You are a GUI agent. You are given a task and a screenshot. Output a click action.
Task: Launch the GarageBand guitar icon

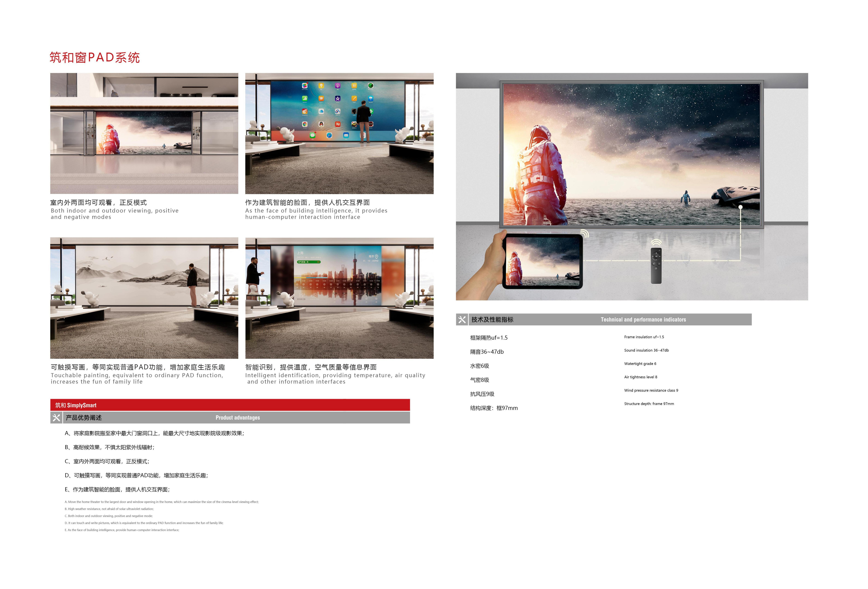305,111
